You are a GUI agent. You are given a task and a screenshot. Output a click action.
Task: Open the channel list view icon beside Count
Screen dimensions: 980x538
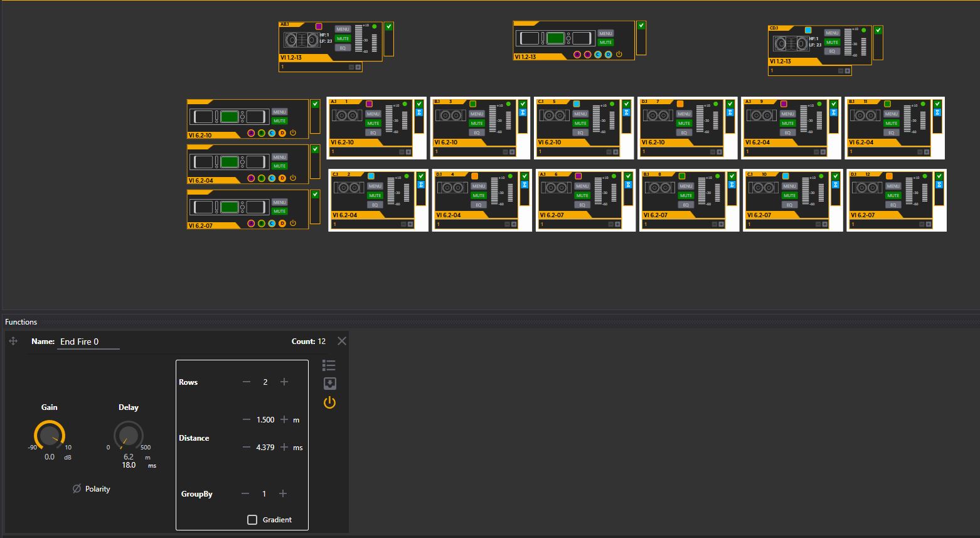329,365
